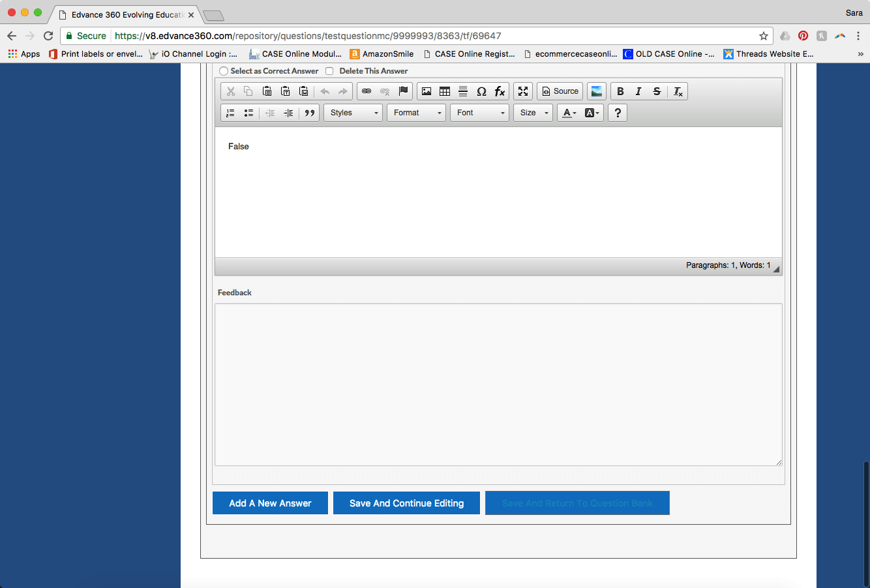Screen dimensions: 870x588
Task: Expand the Format dropdown
Action: (416, 113)
